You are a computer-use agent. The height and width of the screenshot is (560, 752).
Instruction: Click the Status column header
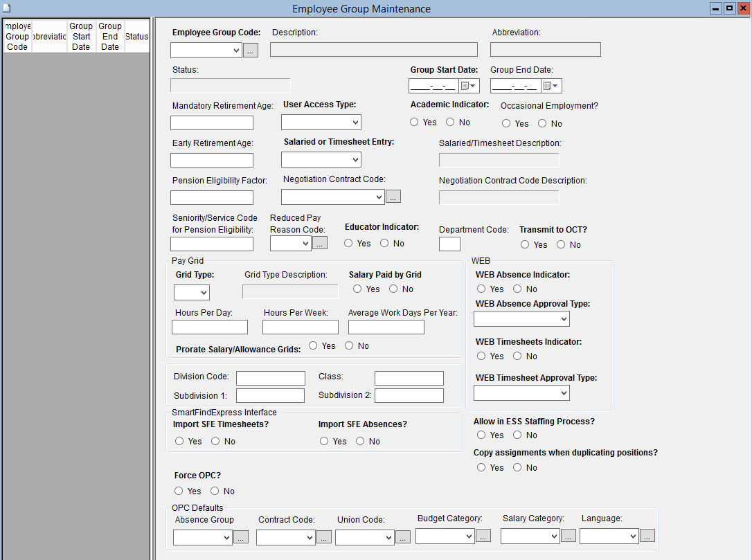tap(136, 37)
